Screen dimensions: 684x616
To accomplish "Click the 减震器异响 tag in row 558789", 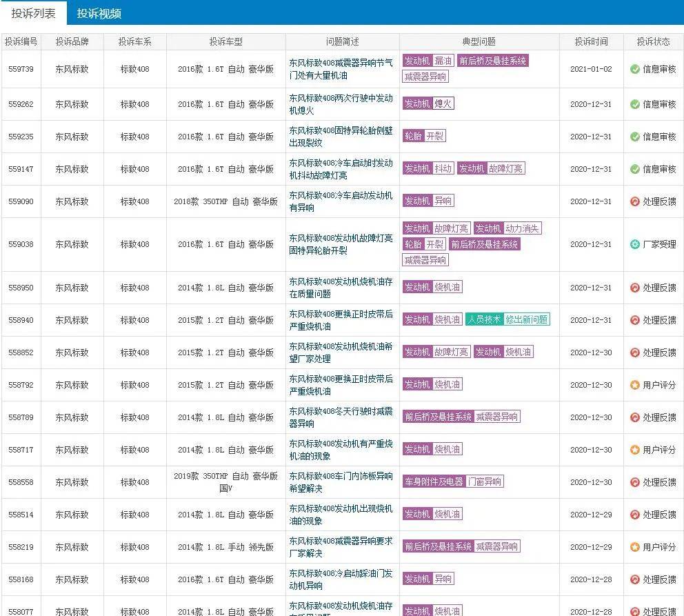I will [496, 417].
